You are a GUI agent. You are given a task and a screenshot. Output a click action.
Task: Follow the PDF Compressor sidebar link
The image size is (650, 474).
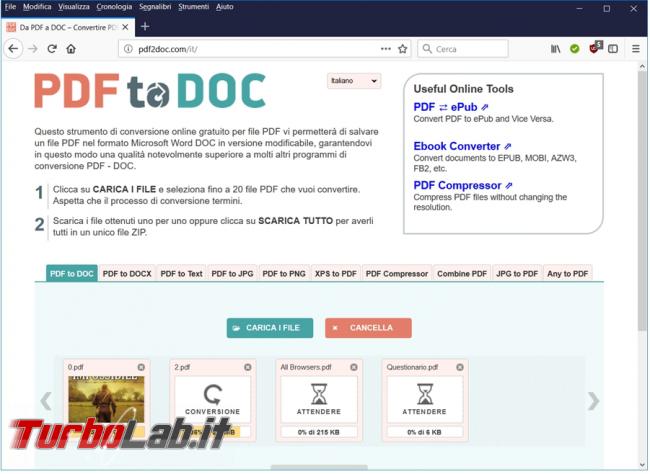click(x=463, y=185)
